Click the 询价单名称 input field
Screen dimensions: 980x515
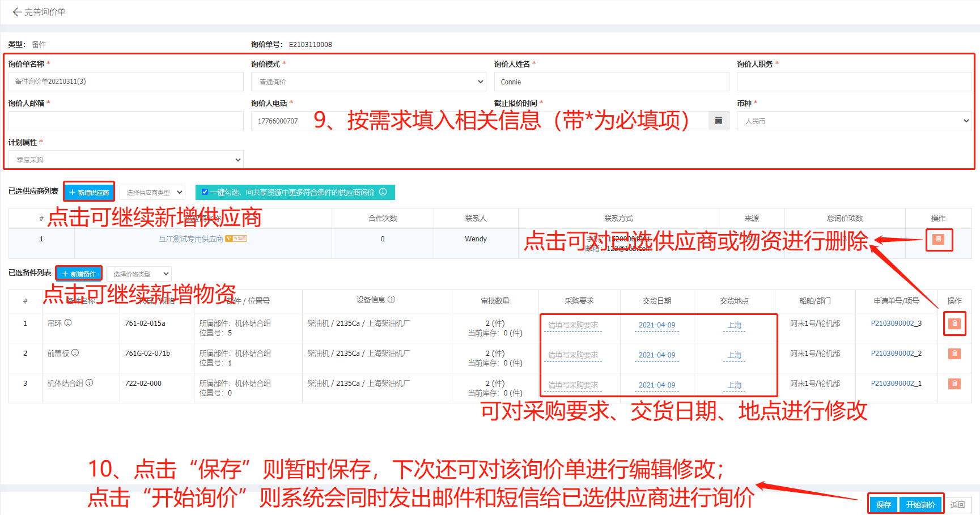126,82
